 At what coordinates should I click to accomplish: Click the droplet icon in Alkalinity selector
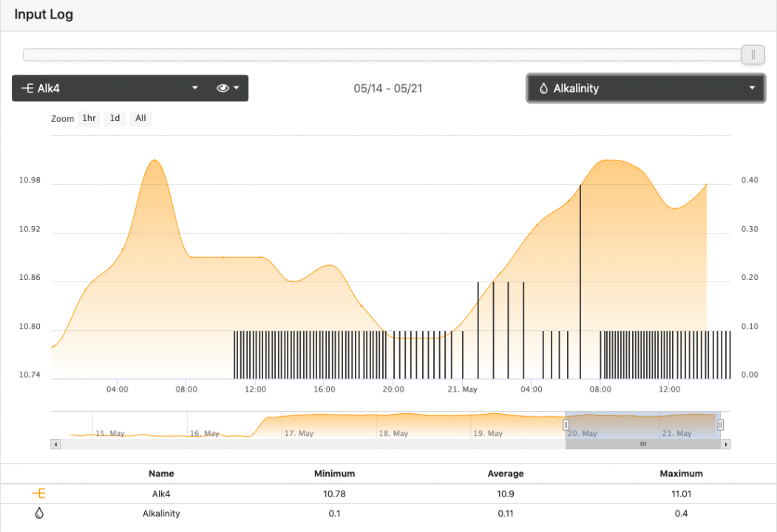(543, 89)
